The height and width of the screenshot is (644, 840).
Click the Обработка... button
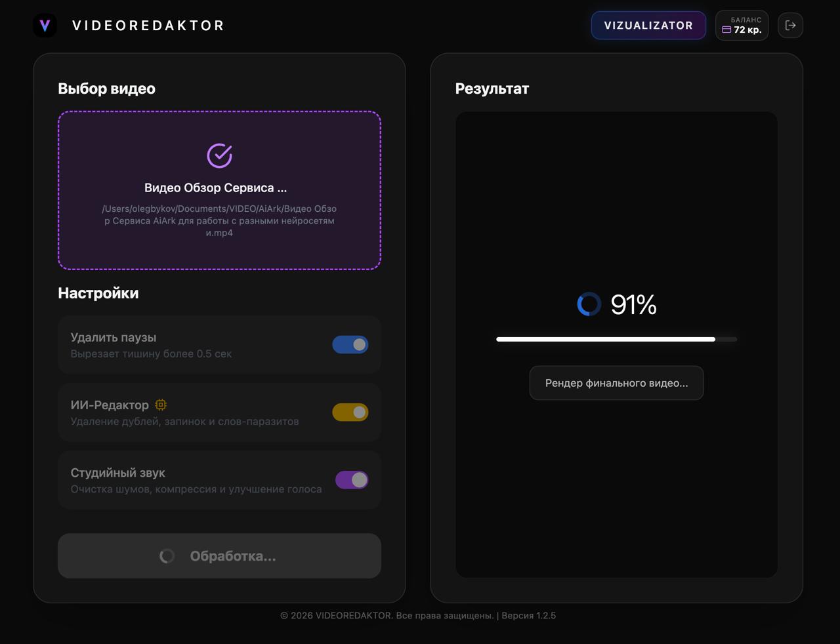(x=219, y=556)
